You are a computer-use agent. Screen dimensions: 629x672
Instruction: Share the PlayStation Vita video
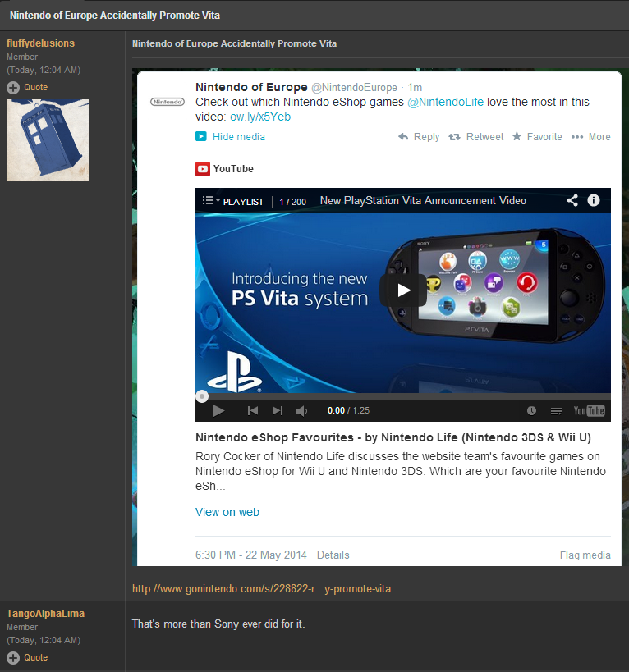click(572, 200)
